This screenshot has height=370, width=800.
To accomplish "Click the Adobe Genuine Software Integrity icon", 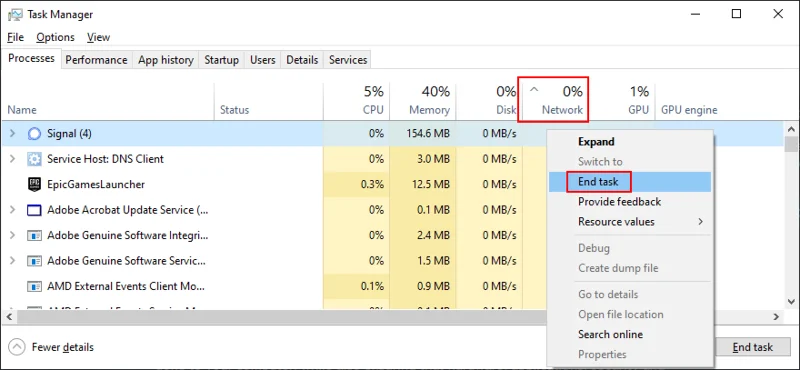I will pos(34,236).
